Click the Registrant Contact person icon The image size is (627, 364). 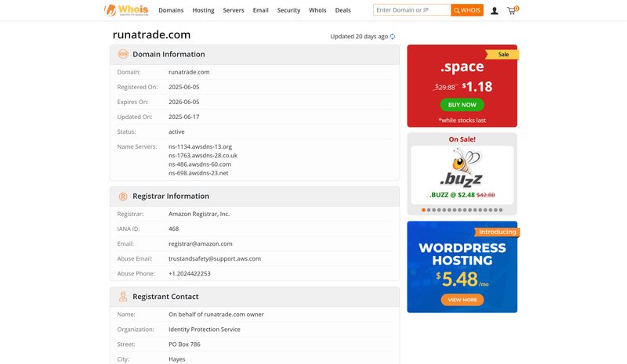tap(123, 297)
